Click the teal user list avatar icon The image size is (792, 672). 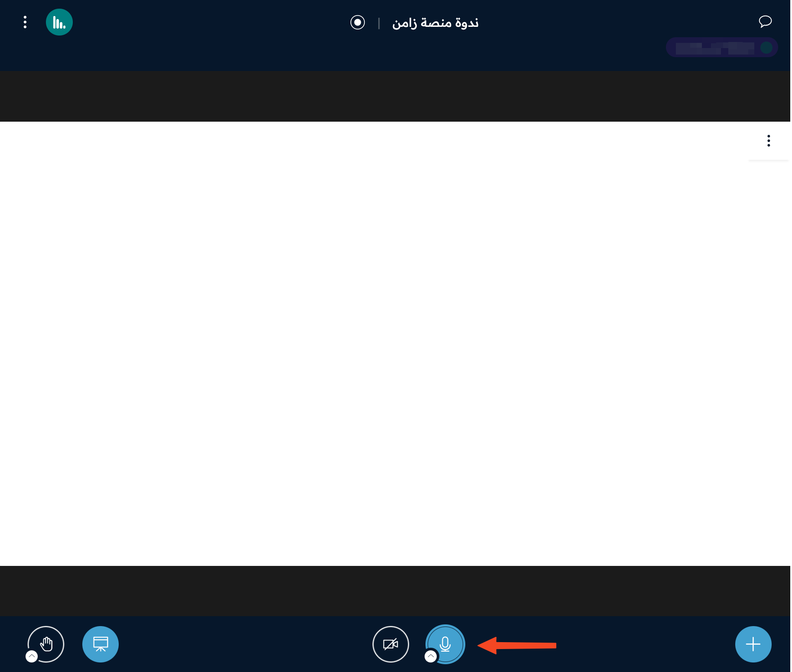59,22
